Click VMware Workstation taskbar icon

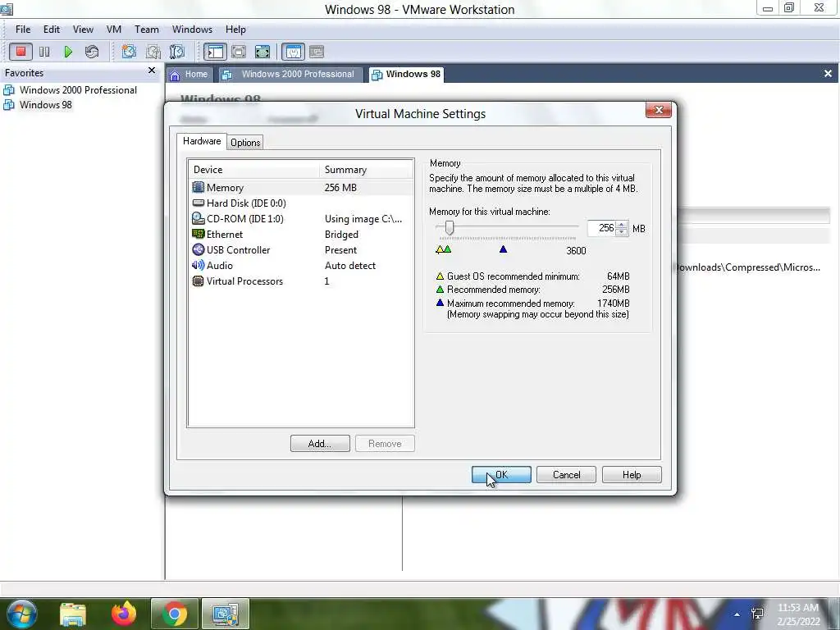[226, 614]
